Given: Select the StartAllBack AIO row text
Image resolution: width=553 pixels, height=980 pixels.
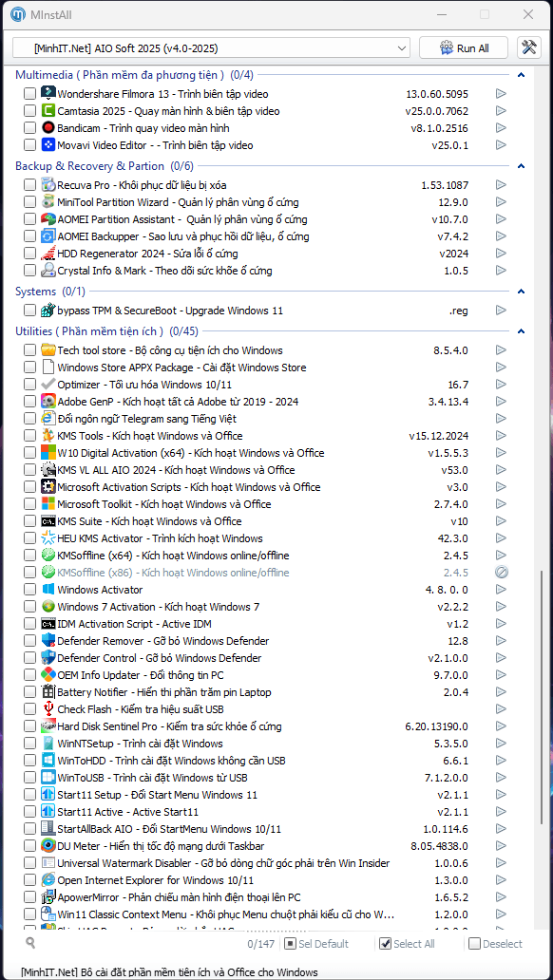Looking at the screenshot, I should 169,829.
